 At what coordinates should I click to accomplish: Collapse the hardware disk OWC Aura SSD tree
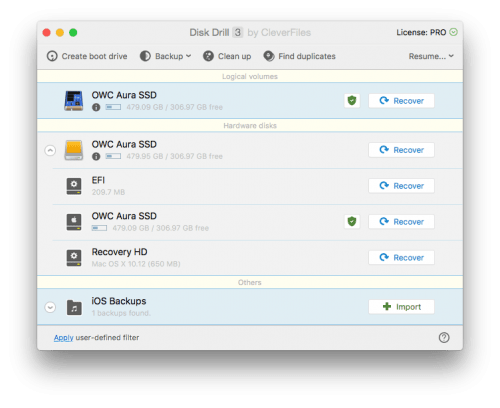click(50, 150)
